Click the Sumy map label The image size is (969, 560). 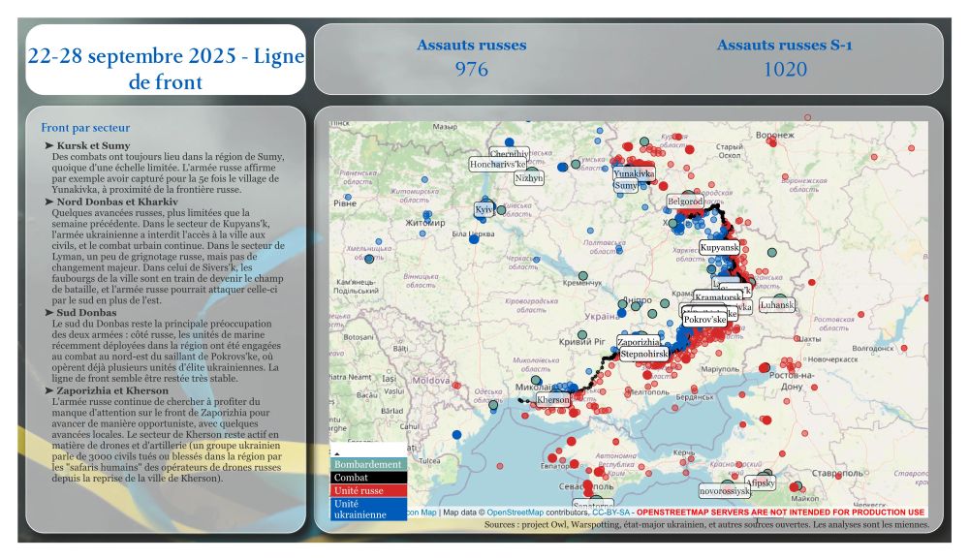(625, 185)
